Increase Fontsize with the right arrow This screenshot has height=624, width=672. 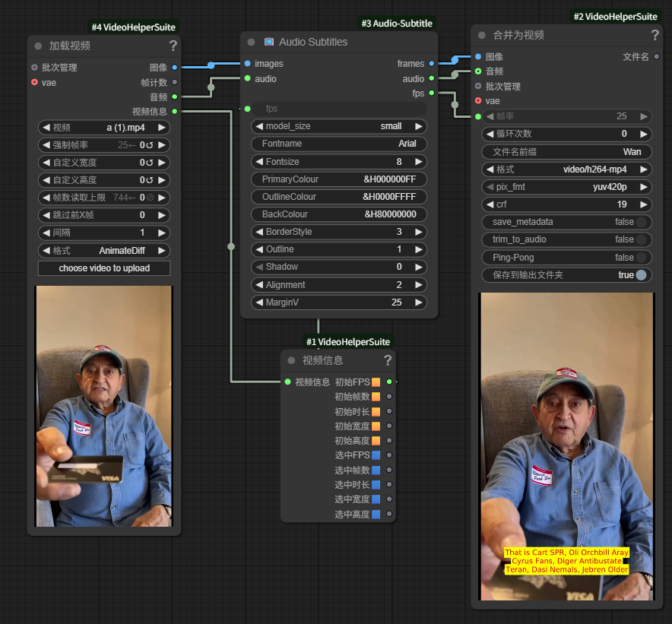pyautogui.click(x=419, y=162)
